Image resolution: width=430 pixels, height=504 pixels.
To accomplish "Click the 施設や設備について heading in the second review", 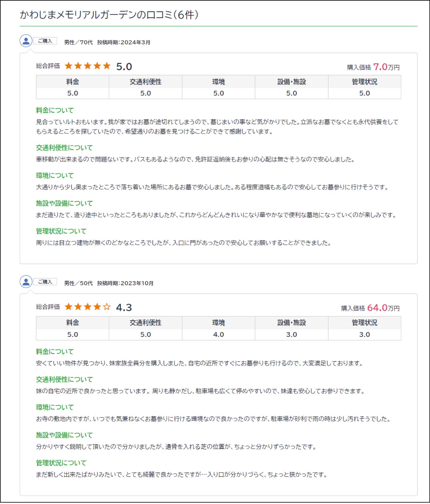I will (x=64, y=435).
